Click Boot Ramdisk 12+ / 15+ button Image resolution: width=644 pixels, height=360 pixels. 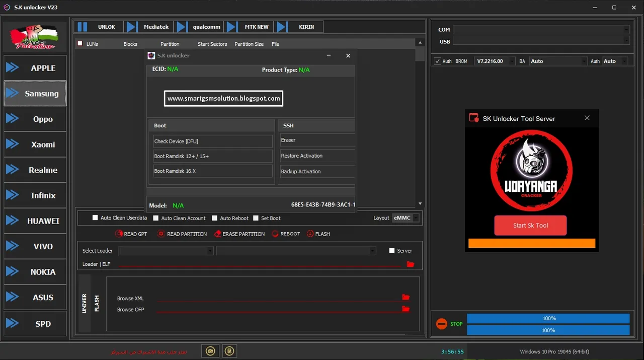click(x=212, y=156)
